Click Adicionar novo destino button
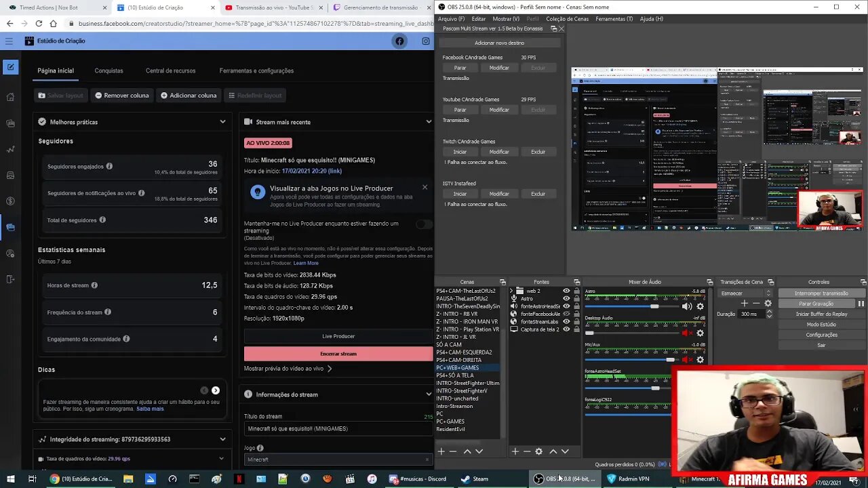This screenshot has height=488, width=868. click(499, 43)
